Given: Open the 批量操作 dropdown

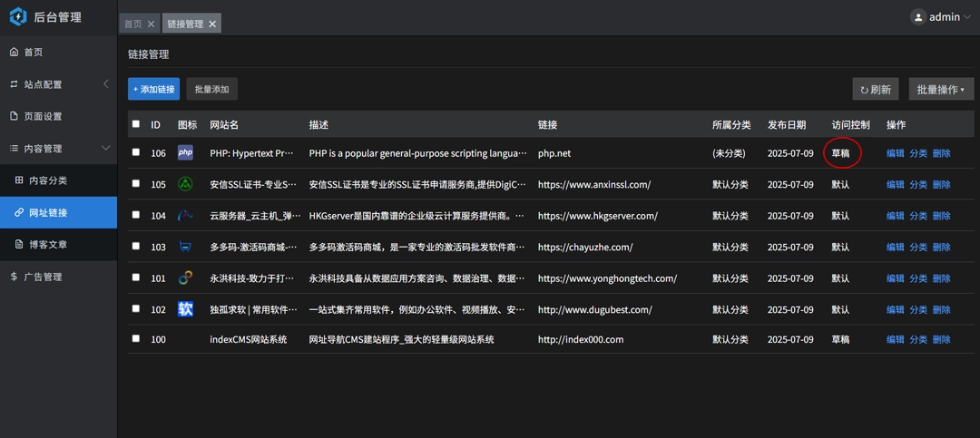Looking at the screenshot, I should coord(940,89).
